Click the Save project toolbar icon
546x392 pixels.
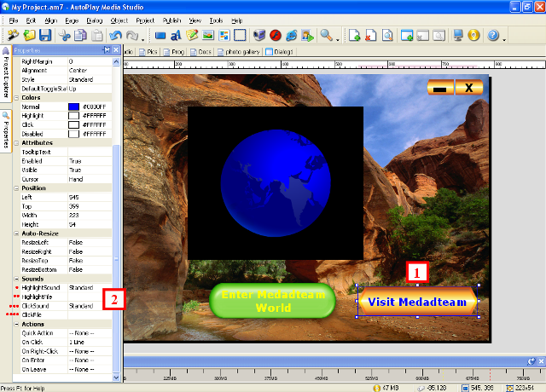coord(45,36)
